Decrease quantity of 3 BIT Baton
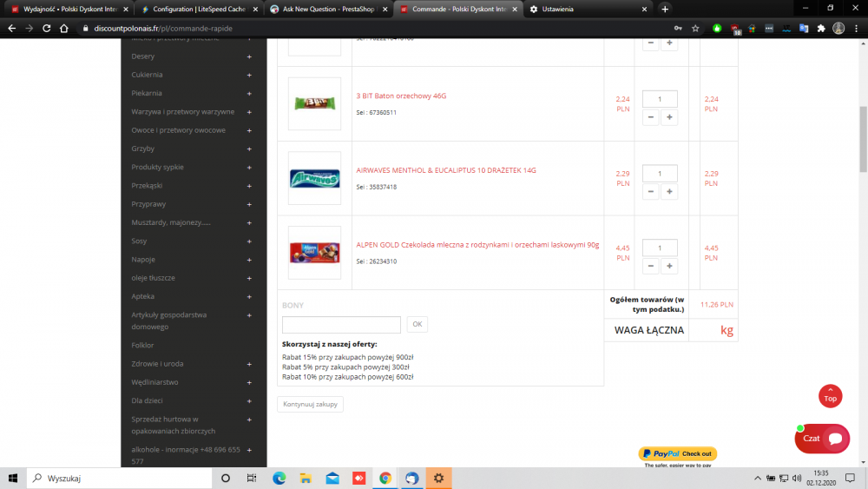 click(650, 117)
